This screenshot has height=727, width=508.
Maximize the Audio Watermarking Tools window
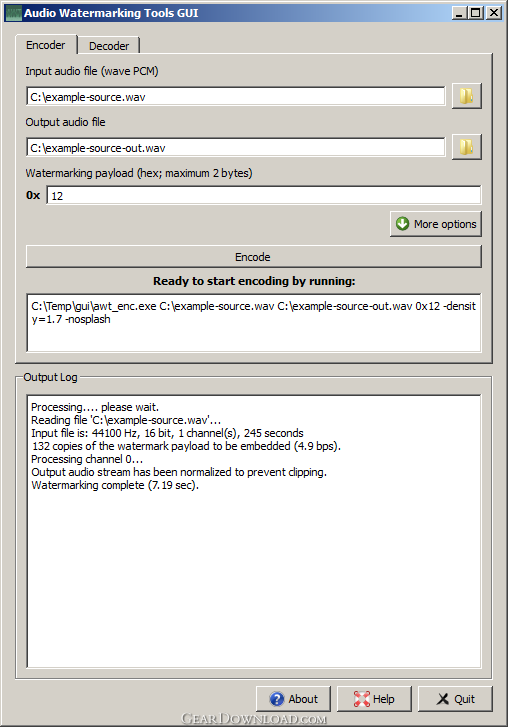tap(476, 13)
